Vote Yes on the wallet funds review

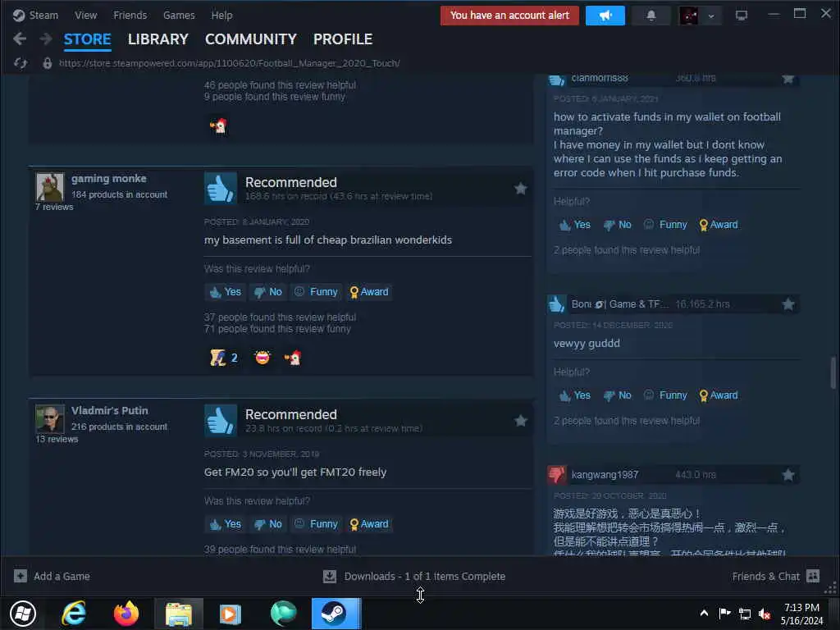point(575,225)
